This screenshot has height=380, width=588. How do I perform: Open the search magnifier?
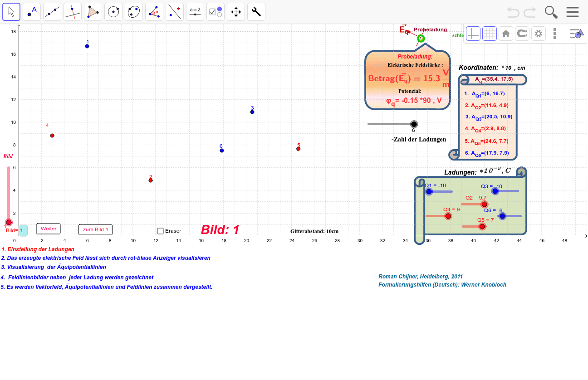tap(551, 12)
